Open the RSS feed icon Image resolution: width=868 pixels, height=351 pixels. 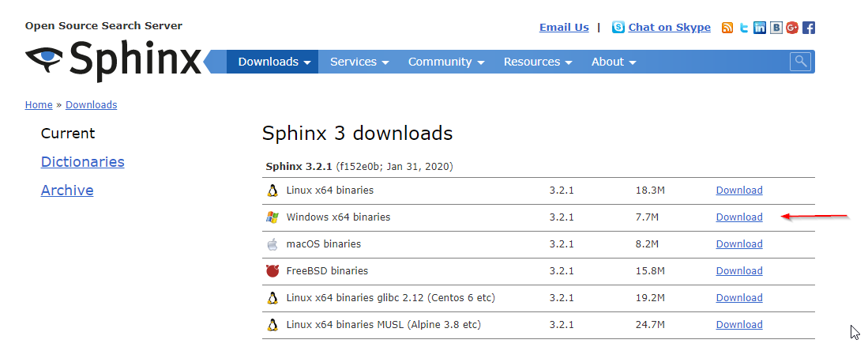pos(727,28)
